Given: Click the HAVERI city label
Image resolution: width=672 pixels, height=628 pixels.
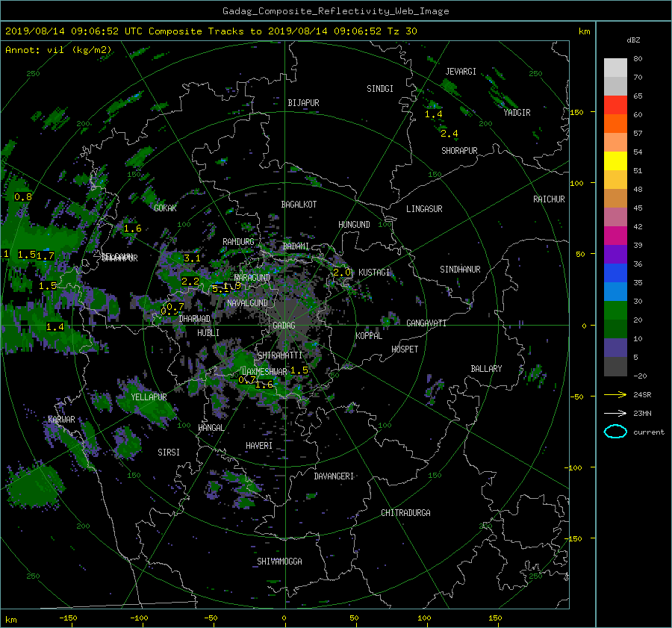Looking at the screenshot, I should coord(259,446).
